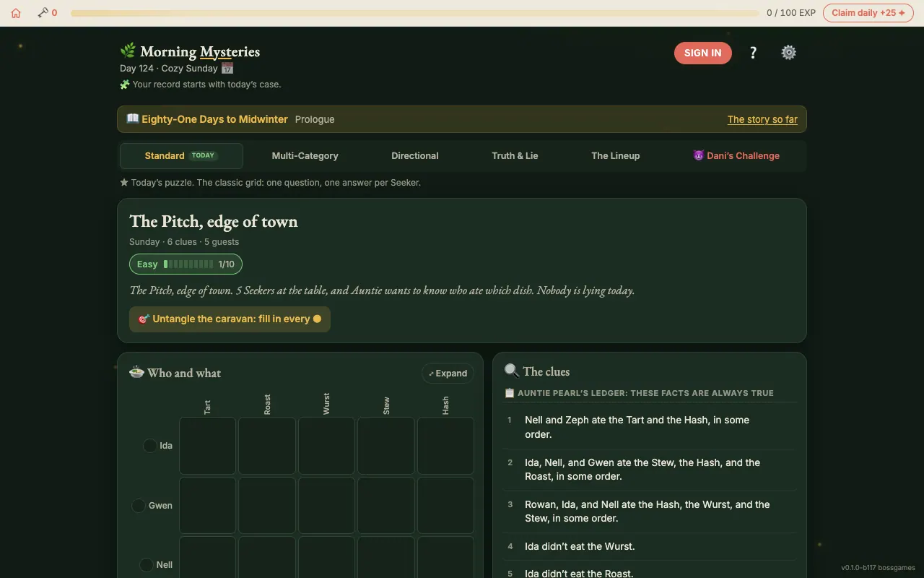
Task: Select clue 3 about Rowan, Ida, Nell
Action: tap(650, 512)
